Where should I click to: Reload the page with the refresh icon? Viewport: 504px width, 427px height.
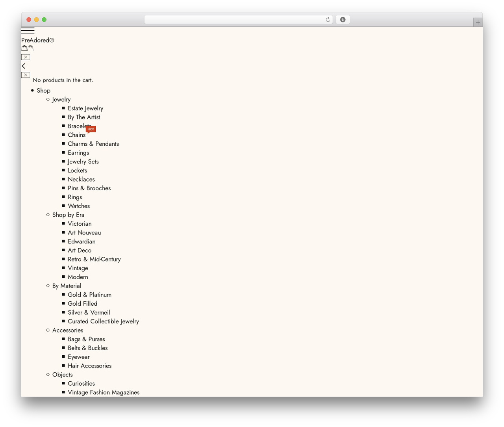click(x=328, y=20)
